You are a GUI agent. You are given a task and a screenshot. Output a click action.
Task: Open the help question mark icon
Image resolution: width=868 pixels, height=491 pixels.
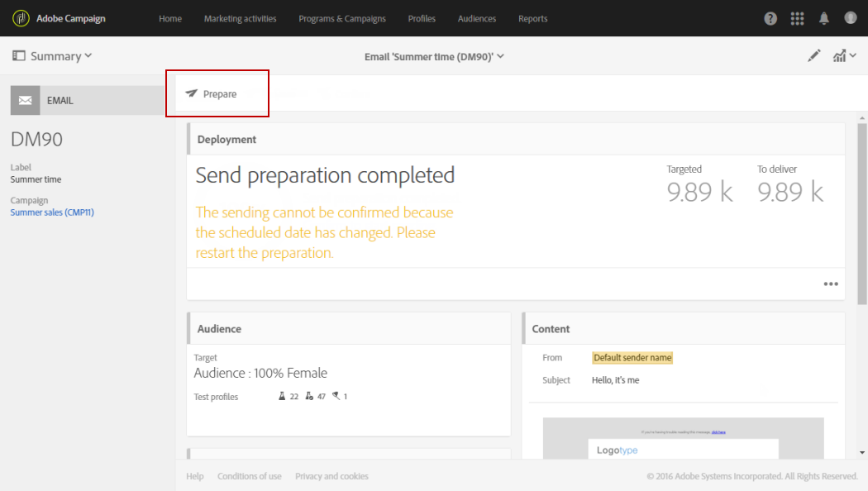point(770,18)
